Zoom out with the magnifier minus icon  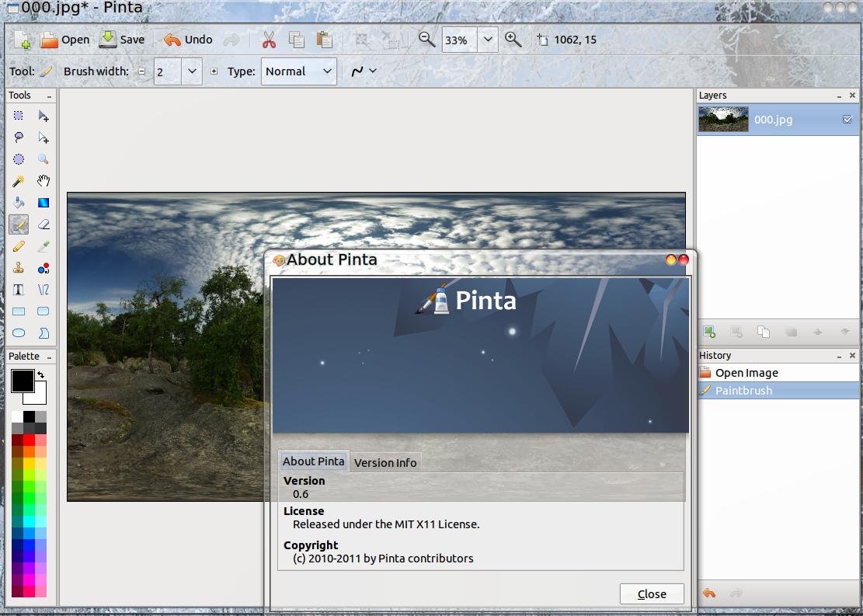coord(426,39)
